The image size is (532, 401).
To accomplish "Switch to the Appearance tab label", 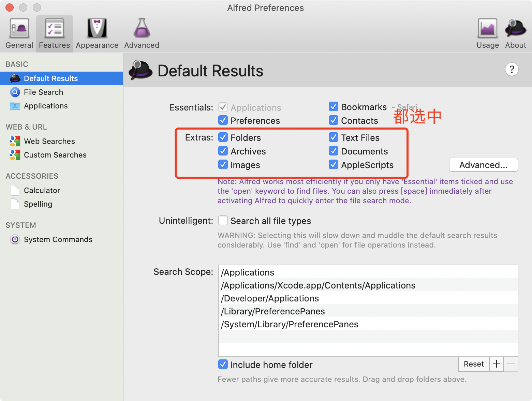I will point(97,45).
